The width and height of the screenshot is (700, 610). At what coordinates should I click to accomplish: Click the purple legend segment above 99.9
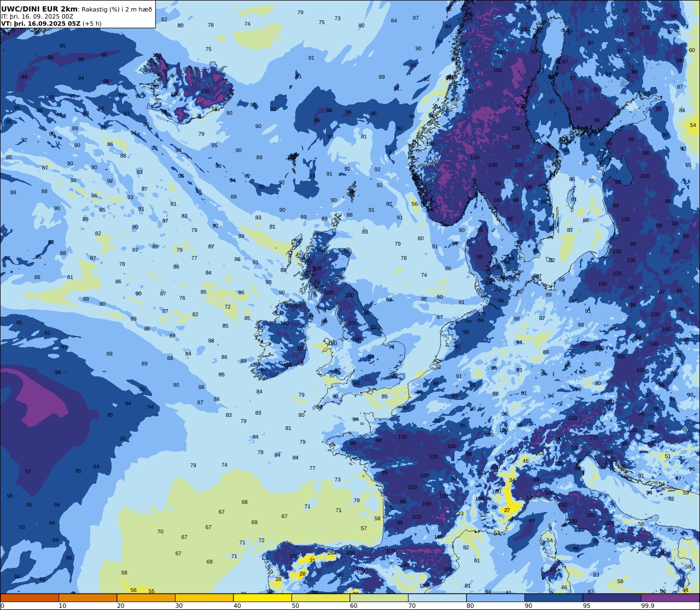(670, 598)
